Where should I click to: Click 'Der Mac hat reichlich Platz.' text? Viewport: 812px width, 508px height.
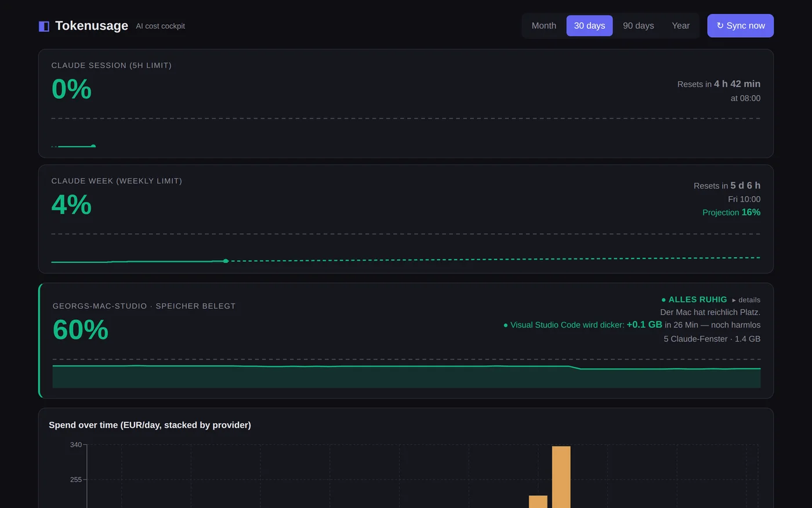tap(710, 312)
